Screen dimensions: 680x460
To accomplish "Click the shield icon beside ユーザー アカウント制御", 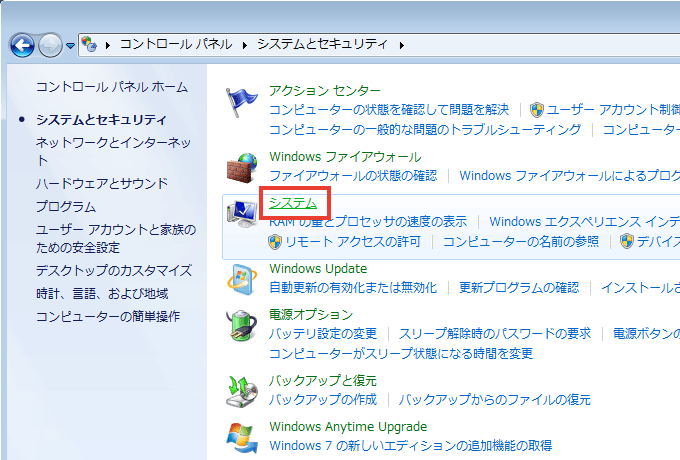I will (x=536, y=110).
